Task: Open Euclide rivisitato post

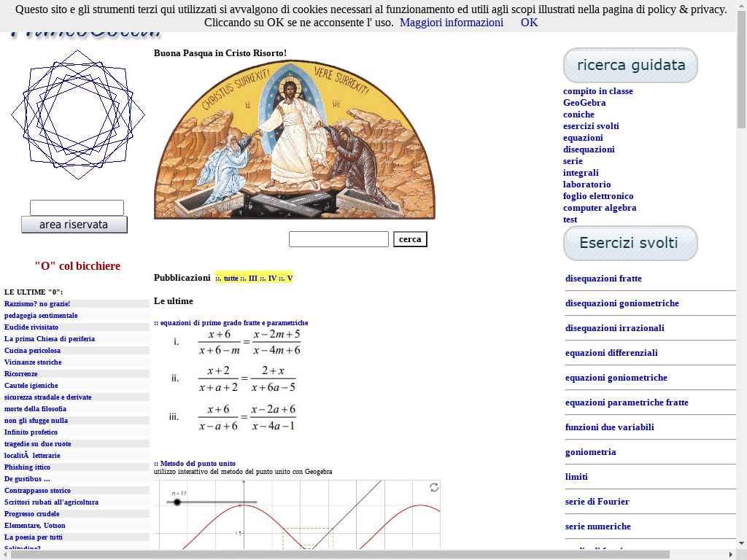Action: (x=31, y=327)
